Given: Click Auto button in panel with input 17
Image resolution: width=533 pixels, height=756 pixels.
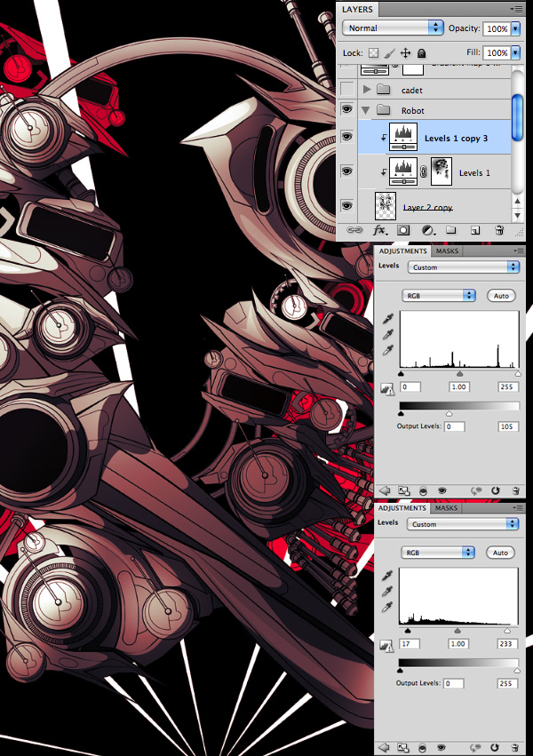Looking at the screenshot, I should tap(500, 553).
